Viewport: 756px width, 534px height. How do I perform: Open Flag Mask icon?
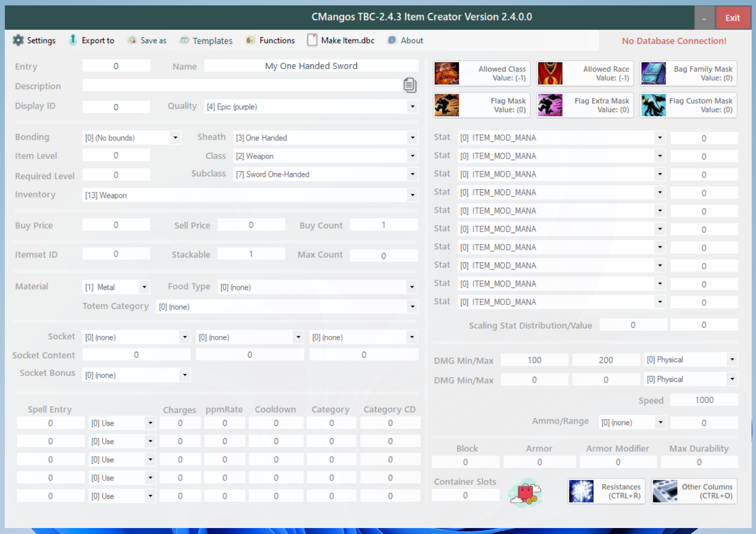click(447, 105)
